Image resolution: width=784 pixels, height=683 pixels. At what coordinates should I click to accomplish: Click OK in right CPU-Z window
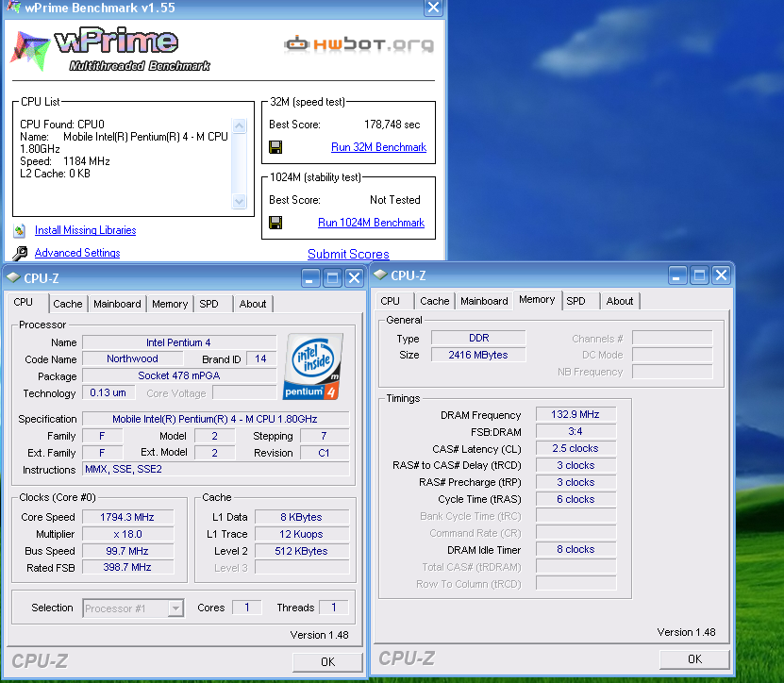(694, 659)
